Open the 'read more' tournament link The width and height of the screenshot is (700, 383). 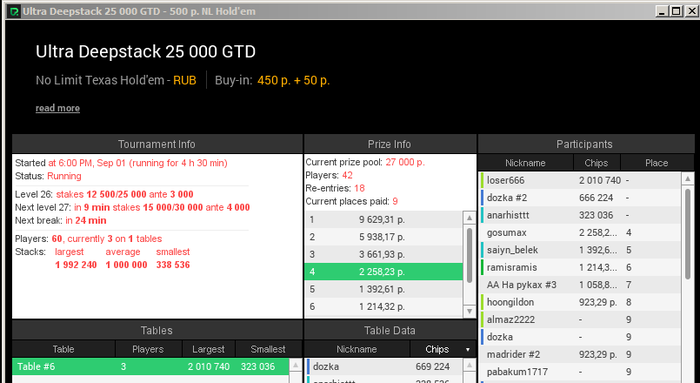click(x=58, y=108)
